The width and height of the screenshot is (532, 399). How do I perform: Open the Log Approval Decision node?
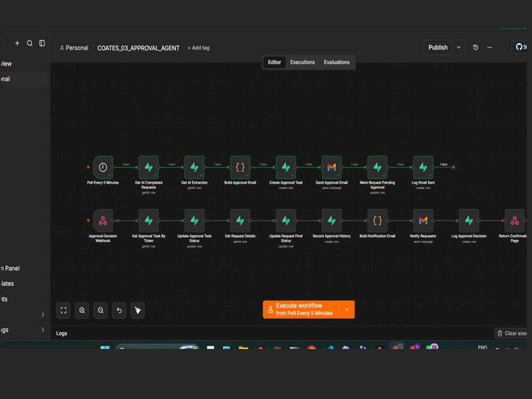(x=469, y=221)
